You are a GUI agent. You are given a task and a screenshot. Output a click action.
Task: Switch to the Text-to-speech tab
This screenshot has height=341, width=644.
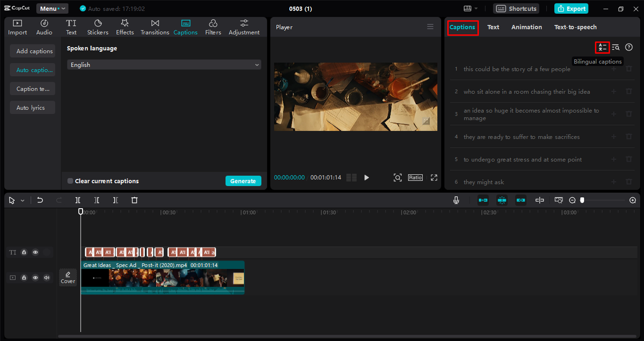tap(576, 27)
